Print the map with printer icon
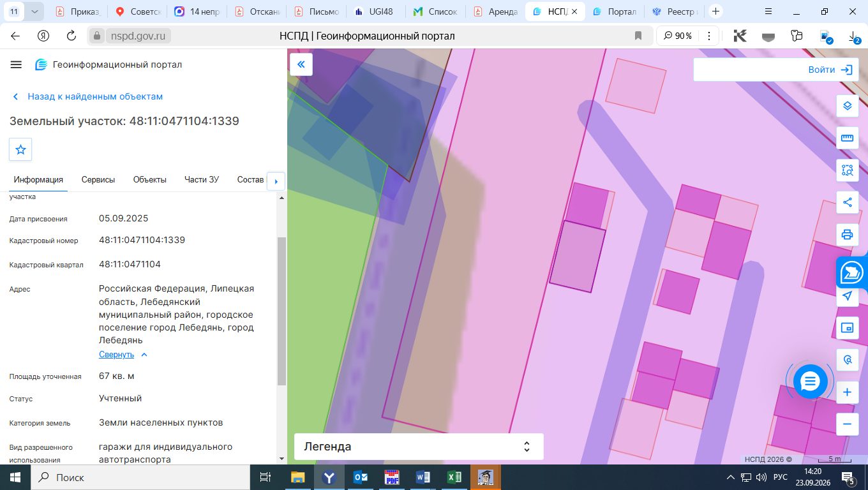 pyautogui.click(x=847, y=234)
